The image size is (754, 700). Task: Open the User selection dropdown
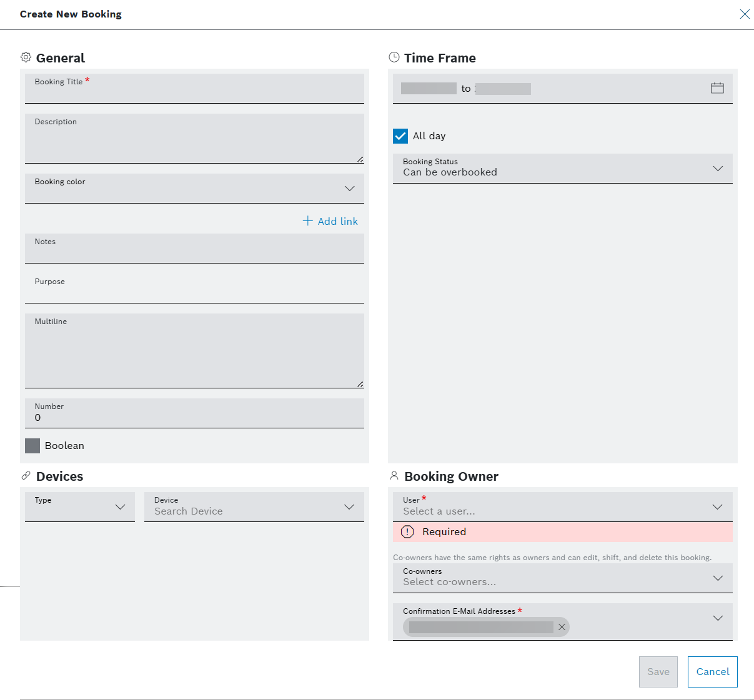point(563,507)
